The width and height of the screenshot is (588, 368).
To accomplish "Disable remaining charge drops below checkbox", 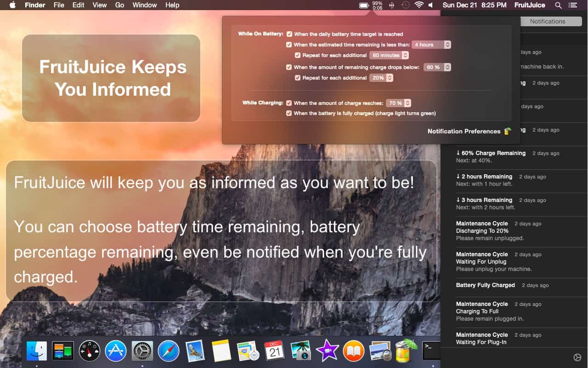I will 289,67.
